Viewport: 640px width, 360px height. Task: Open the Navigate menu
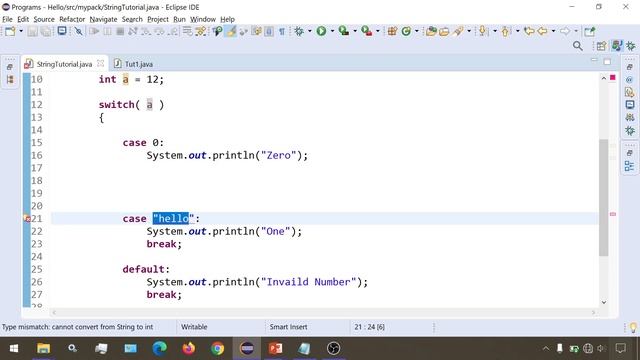(x=103, y=19)
